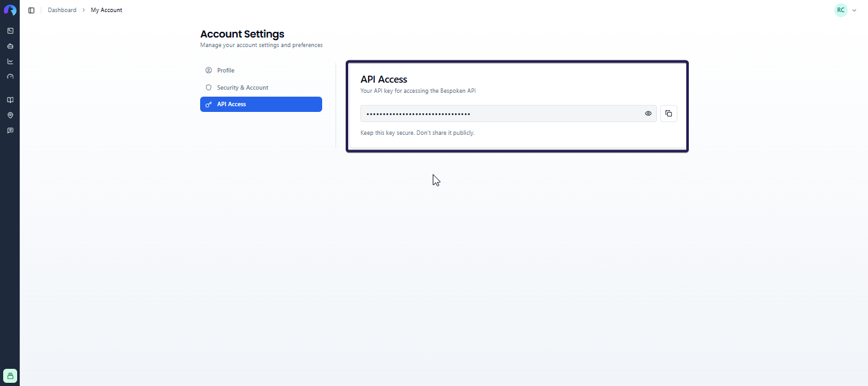Click the masked API key field
Screen dimensions: 868x386
coord(508,113)
